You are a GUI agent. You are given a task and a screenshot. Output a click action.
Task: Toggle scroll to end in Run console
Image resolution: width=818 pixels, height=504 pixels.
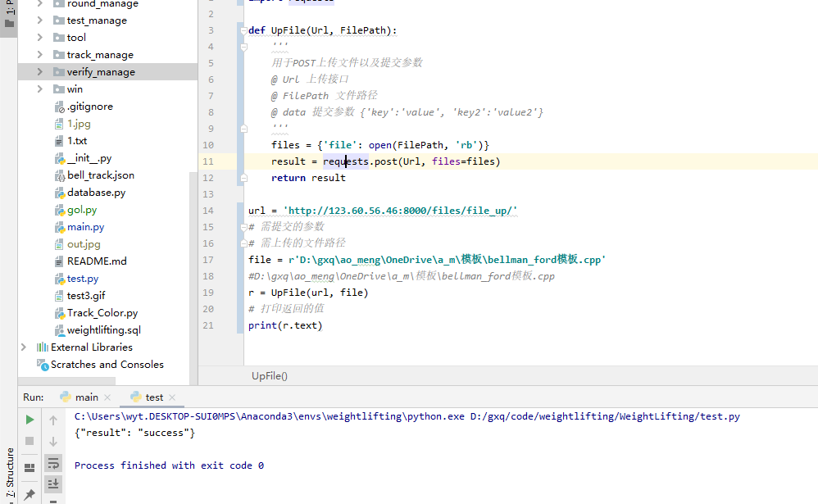53,484
